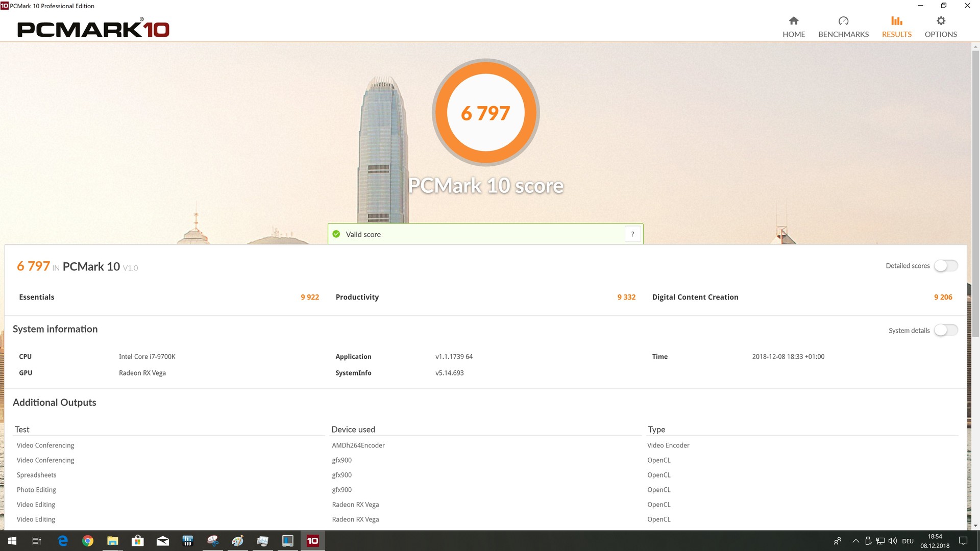Open the Home page icon
The height and width of the screenshot is (551, 980).
tap(793, 21)
